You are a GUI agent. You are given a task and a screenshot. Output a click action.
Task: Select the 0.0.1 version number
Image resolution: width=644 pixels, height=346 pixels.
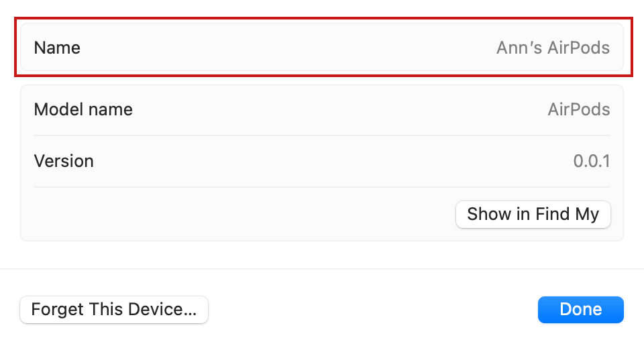tap(591, 162)
